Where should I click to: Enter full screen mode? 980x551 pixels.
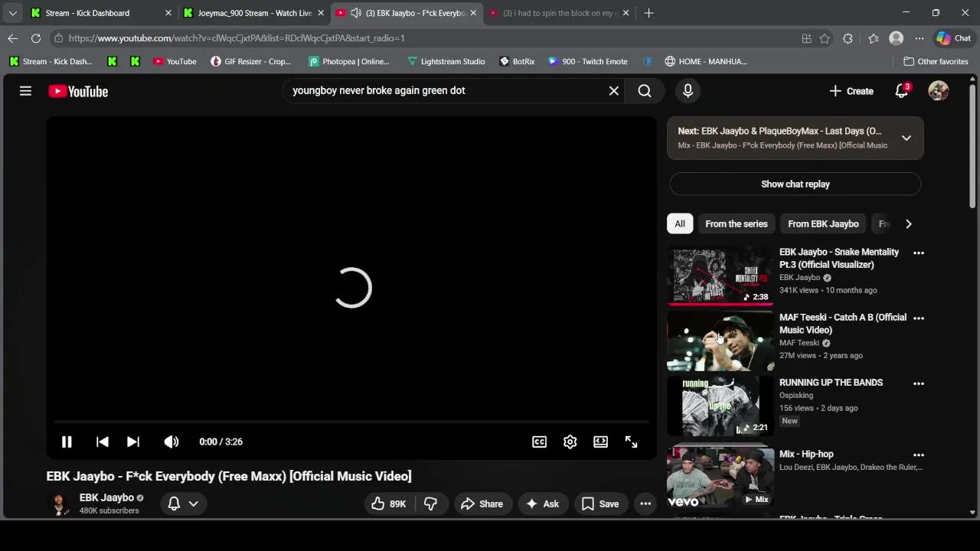tap(631, 442)
